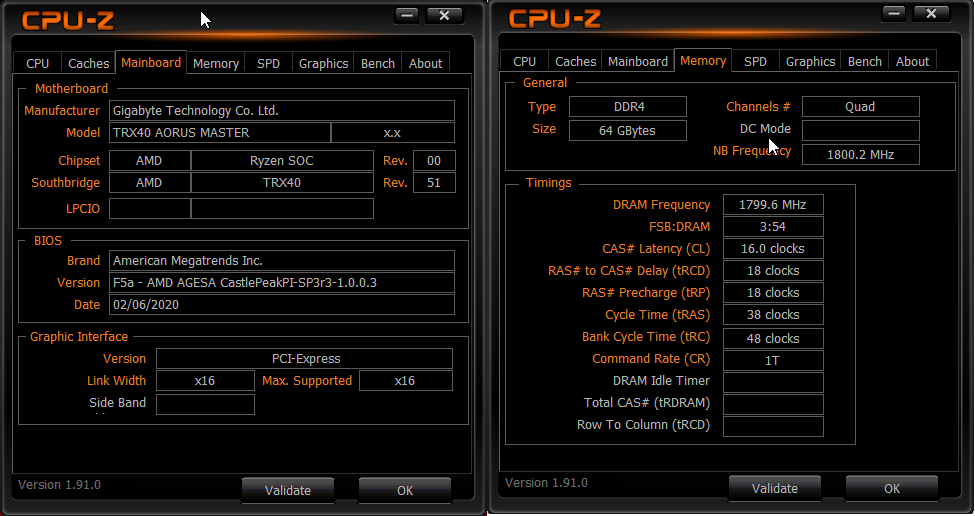The height and width of the screenshot is (516, 975).
Task: Open Memory tab in the left window
Action: click(216, 63)
